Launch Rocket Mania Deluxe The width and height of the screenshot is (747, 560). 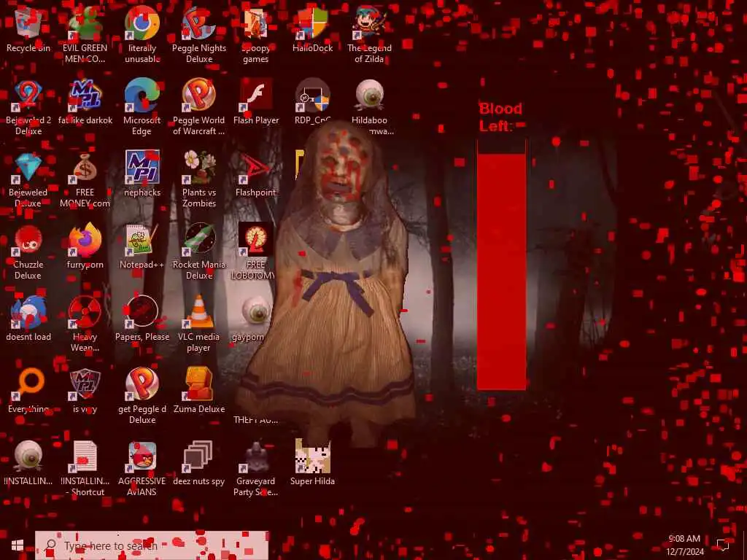(198, 240)
